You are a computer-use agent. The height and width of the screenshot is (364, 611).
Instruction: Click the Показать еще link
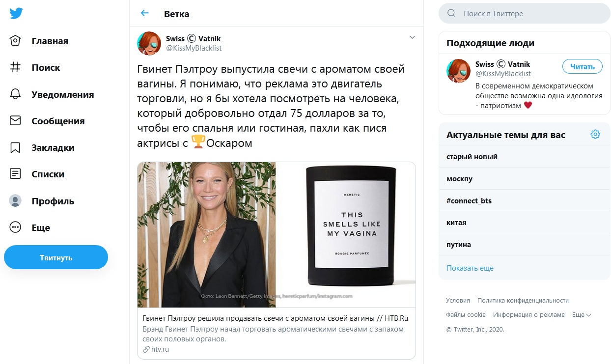tap(470, 268)
